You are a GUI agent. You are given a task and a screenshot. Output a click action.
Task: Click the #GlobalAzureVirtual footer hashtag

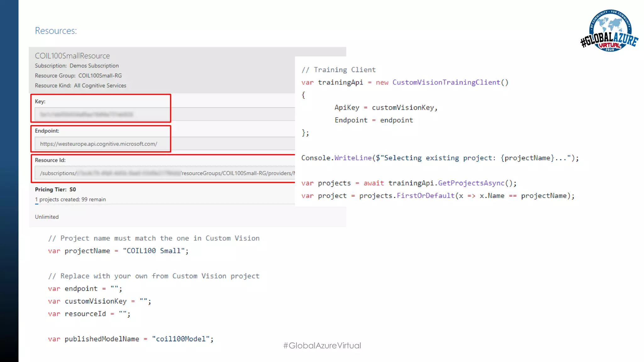pos(322,346)
